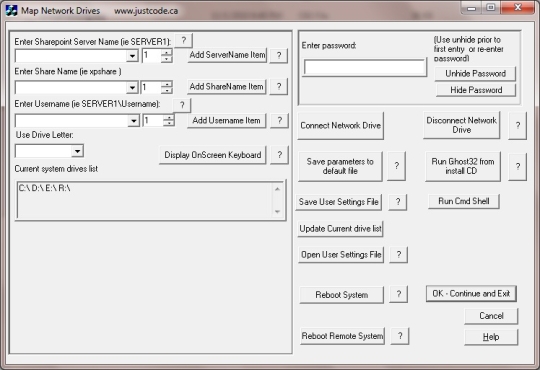
Task: Open the Use Drive Letter dropdown
Action: pos(77,151)
